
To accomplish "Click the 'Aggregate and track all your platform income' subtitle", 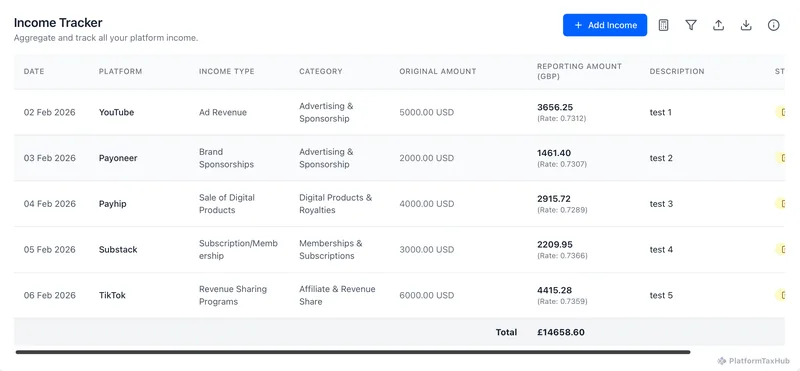I will coord(106,38).
